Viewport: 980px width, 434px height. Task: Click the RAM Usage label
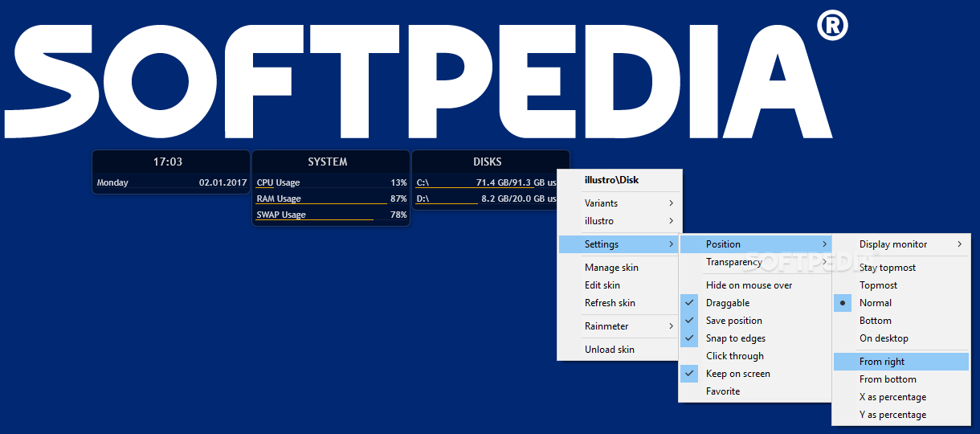[279, 199]
